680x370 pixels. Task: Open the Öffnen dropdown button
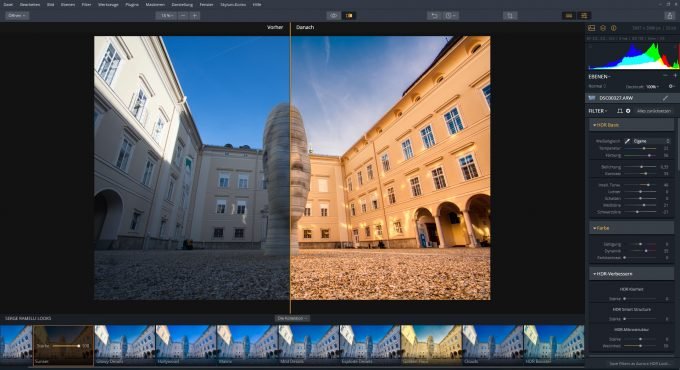click(17, 16)
